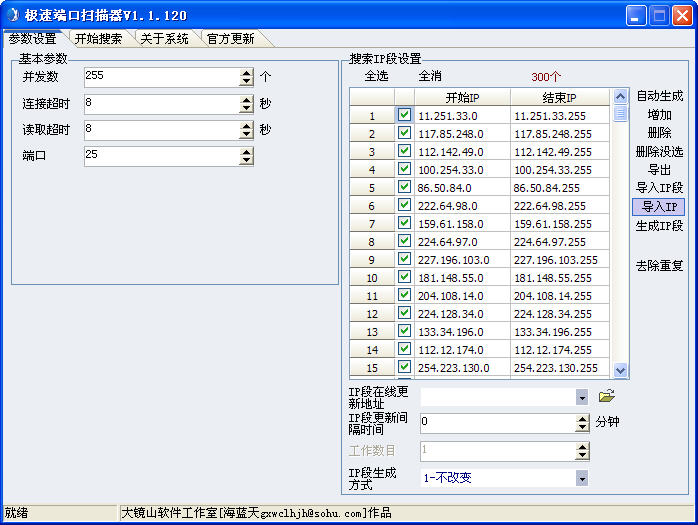Viewport: 698px width, 525px height.
Task: Toggle the checkbox for row 5 (86.50.84.0)
Action: (404, 187)
